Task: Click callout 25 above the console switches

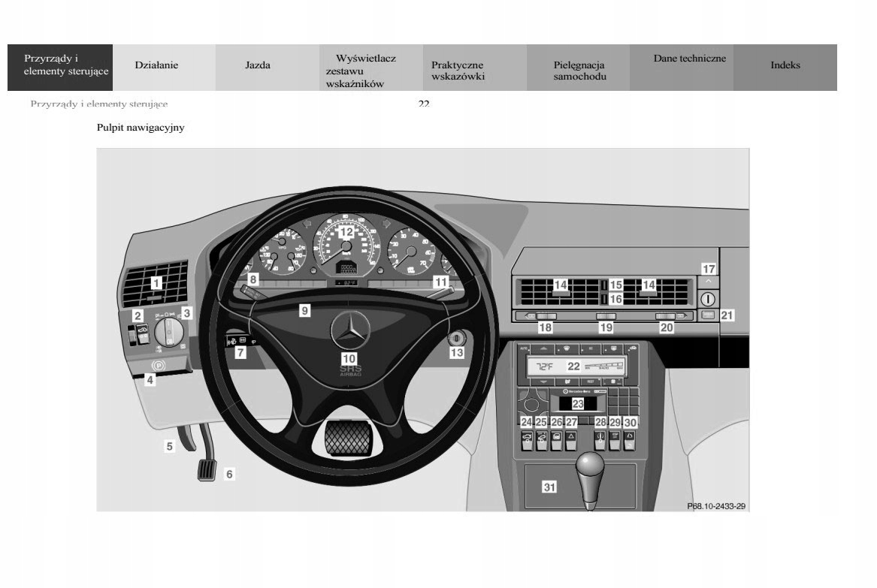Action: (x=541, y=422)
